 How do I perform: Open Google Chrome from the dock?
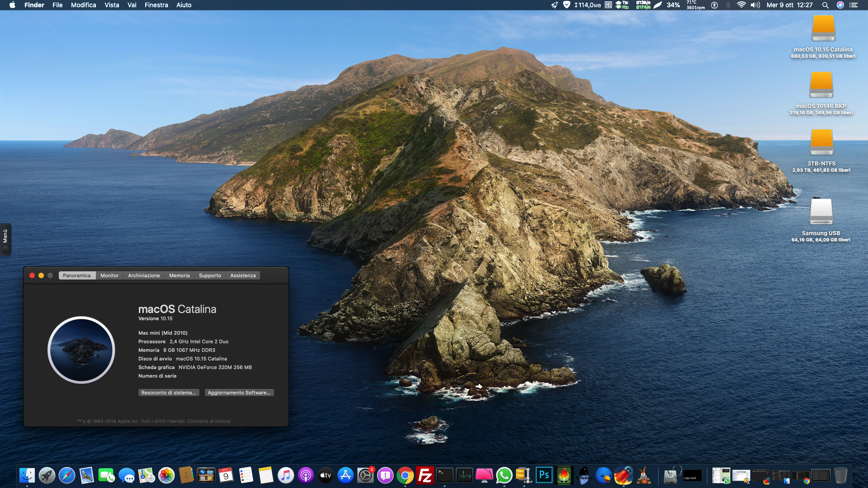pos(405,475)
